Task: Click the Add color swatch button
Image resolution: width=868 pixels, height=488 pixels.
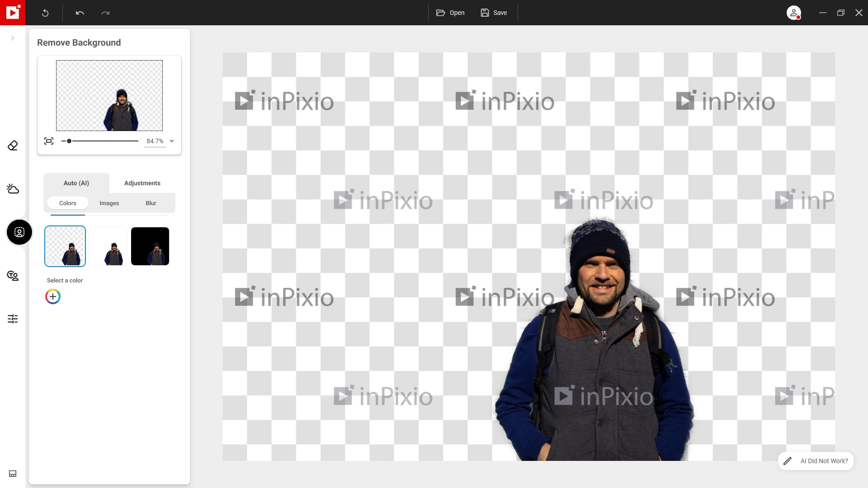Action: 52,296
